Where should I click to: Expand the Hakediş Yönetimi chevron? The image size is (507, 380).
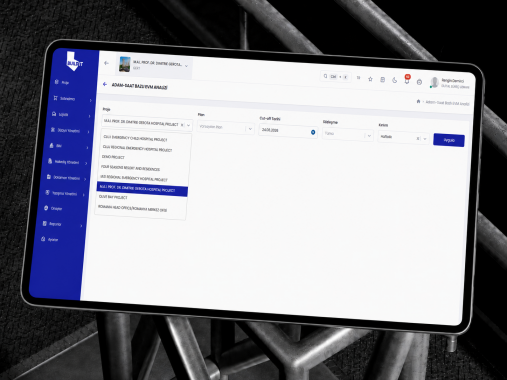point(86,163)
